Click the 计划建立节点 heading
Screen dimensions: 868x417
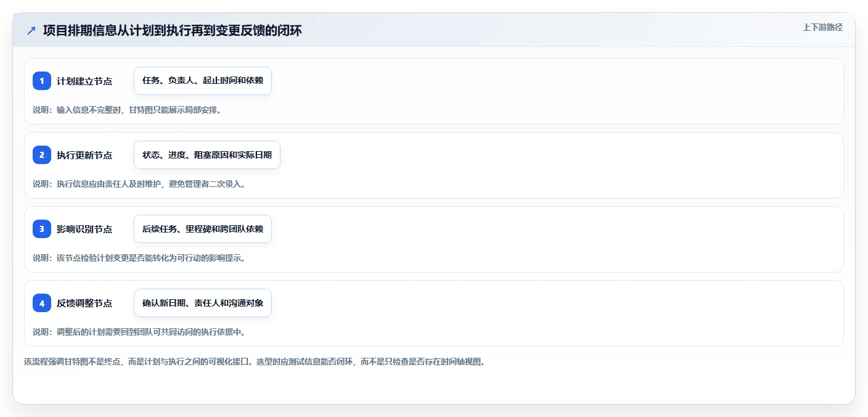point(84,81)
